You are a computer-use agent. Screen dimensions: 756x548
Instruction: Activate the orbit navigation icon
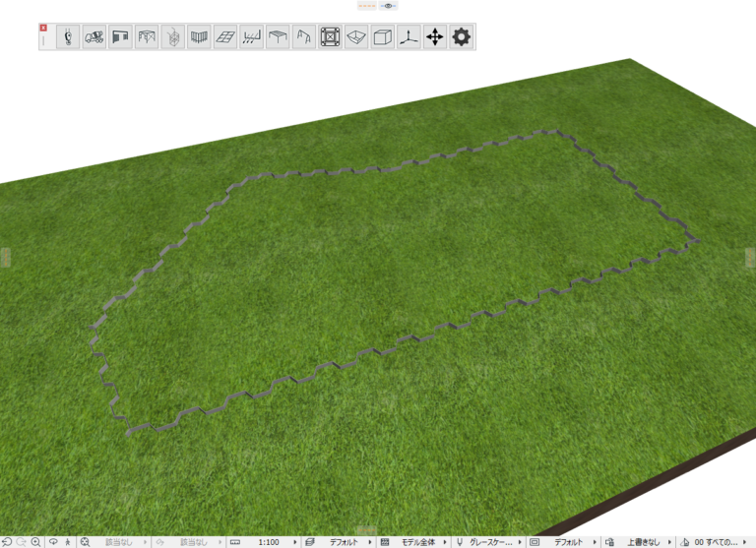point(53,542)
